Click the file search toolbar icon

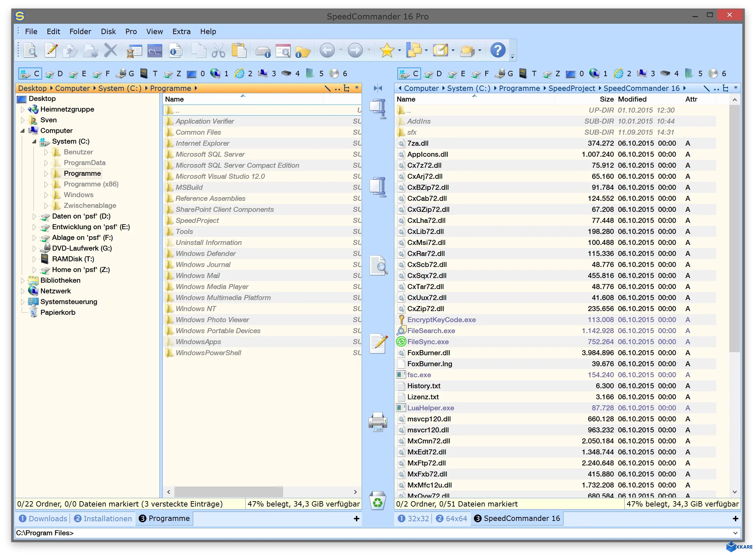[283, 50]
